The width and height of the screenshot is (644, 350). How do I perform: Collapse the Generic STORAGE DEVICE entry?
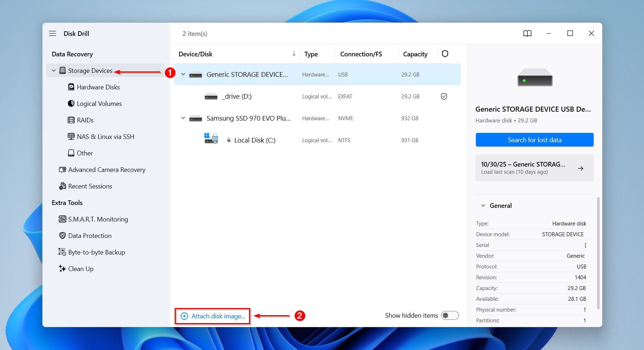[x=183, y=74]
